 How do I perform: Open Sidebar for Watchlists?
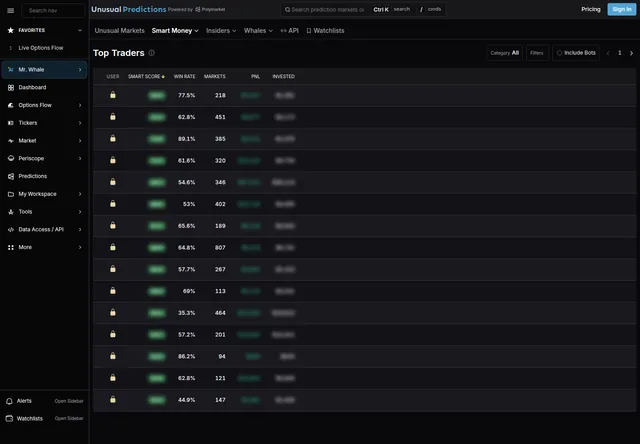(69, 419)
